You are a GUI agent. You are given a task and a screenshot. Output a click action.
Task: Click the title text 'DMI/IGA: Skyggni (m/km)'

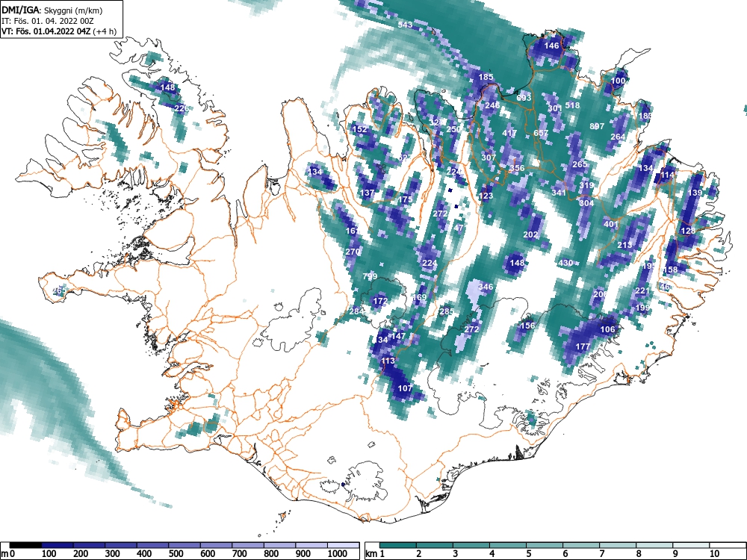pos(52,10)
